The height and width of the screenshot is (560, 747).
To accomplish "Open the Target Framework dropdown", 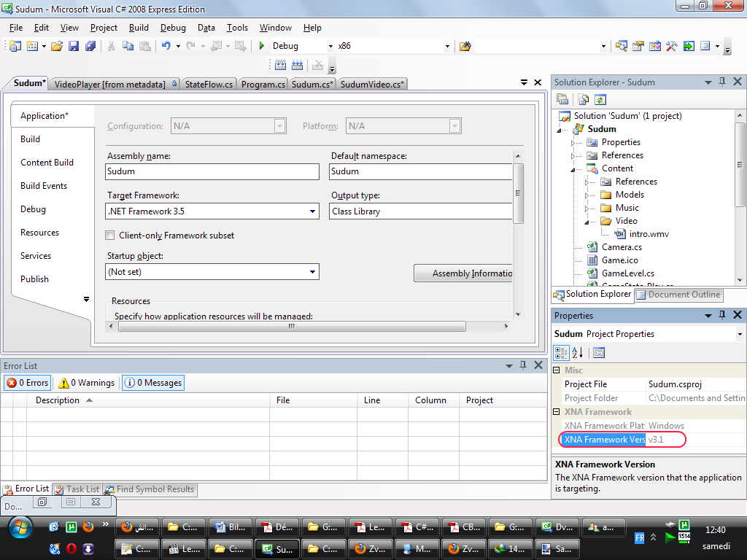I will pyautogui.click(x=312, y=211).
